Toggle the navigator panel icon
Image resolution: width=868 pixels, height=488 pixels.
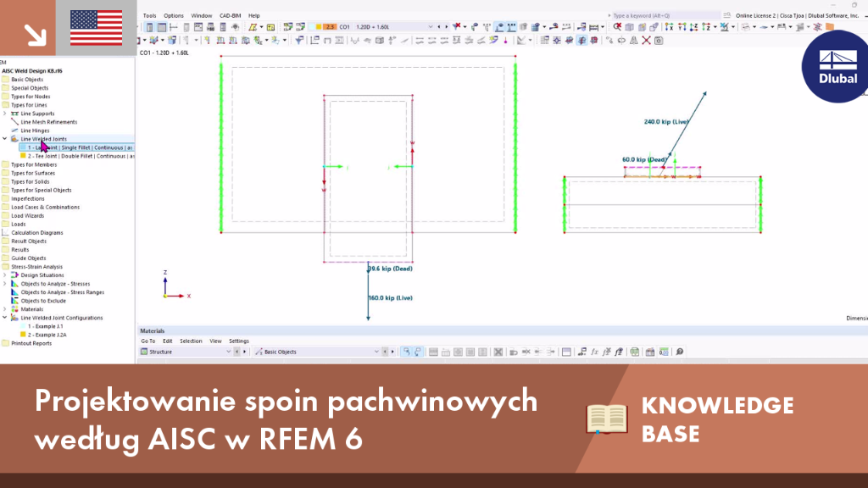(x=149, y=27)
